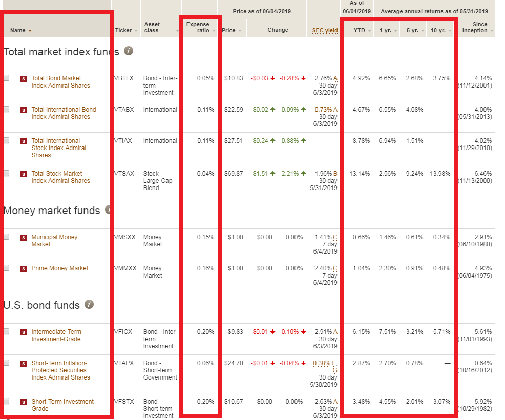Click the Change column header
505x420 pixels.
pyautogui.click(x=278, y=30)
